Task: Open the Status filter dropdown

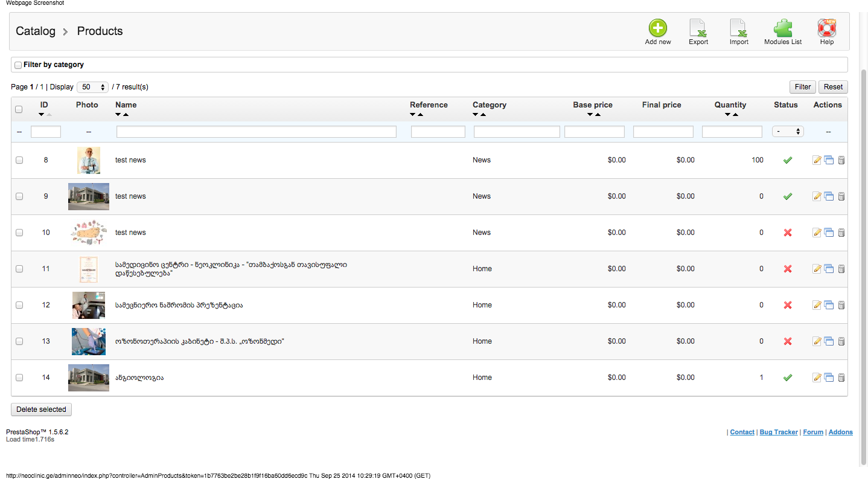Action: click(788, 131)
